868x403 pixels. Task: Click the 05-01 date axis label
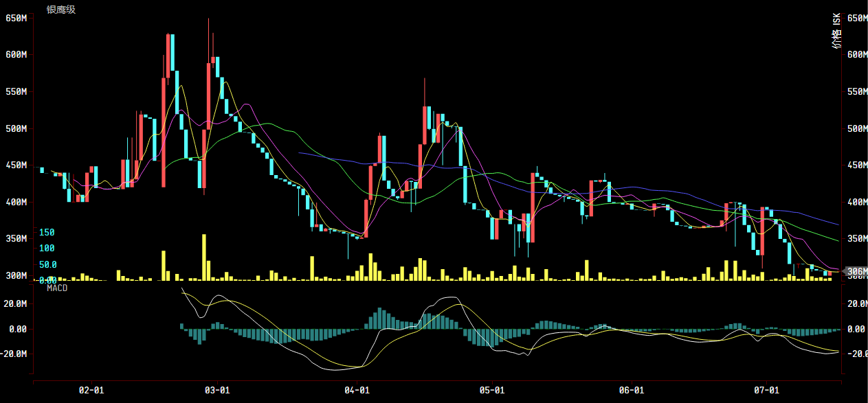(493, 390)
